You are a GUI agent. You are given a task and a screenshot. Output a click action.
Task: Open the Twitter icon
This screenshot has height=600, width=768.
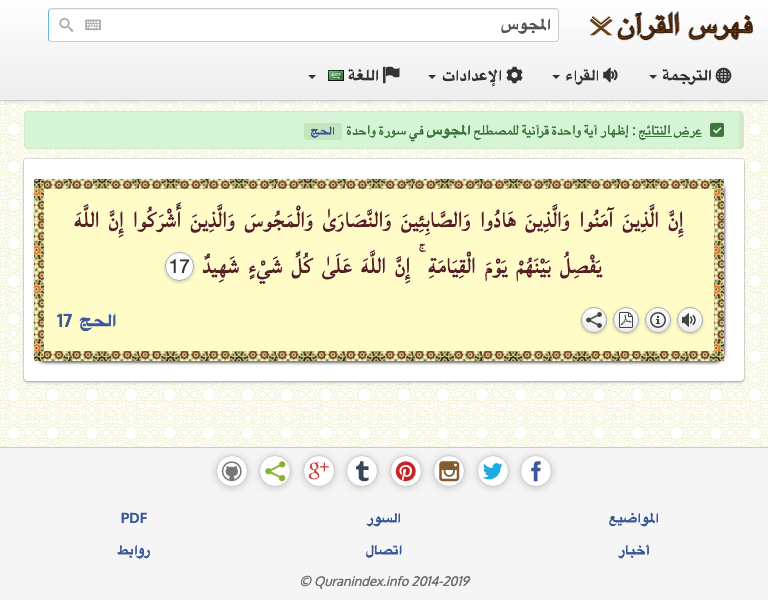pyautogui.click(x=492, y=472)
